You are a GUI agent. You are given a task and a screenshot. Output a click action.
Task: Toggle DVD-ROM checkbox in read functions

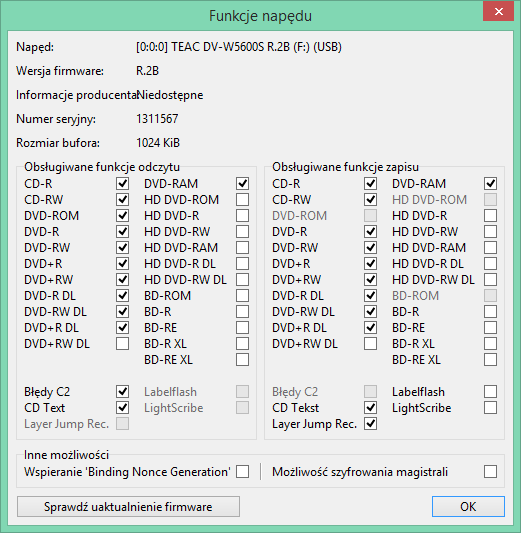122,216
